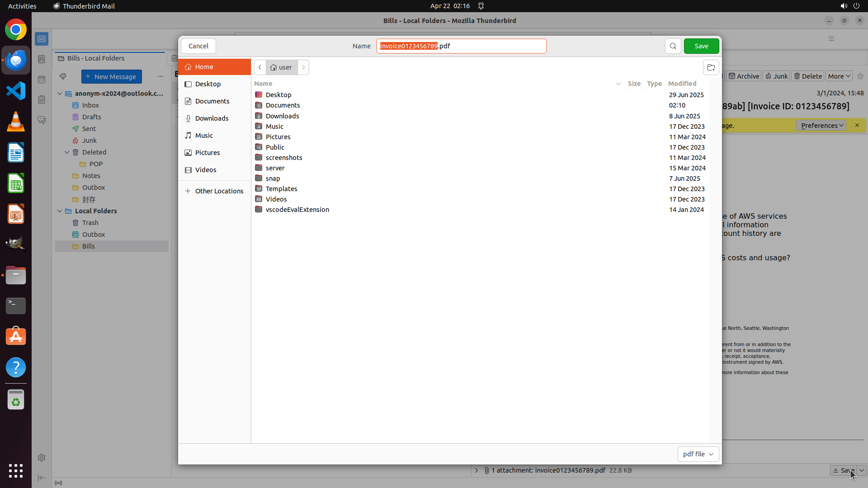The height and width of the screenshot is (488, 868).
Task: Collapse the Deleted folder tree
Action: 67,152
